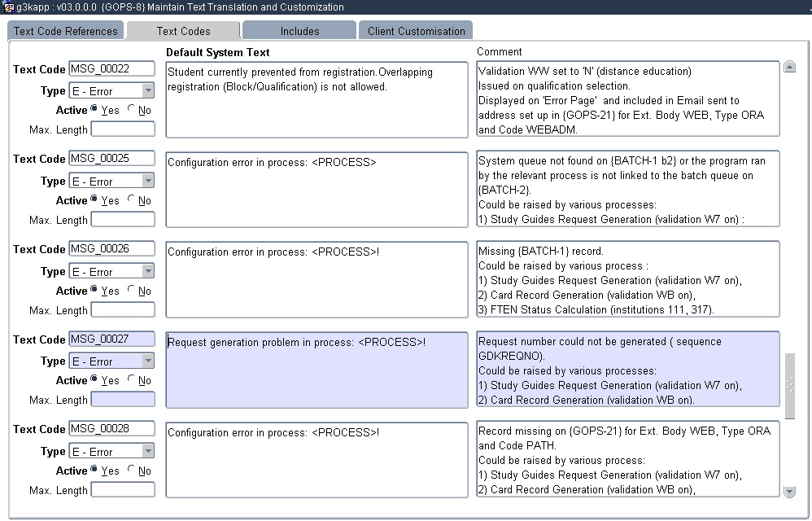Click the Max. Length field for MSG_00022
The width and height of the screenshot is (812, 521).
tap(123, 129)
